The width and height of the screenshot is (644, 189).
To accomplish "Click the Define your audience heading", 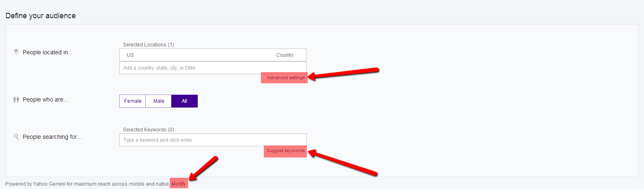I will 41,16.
